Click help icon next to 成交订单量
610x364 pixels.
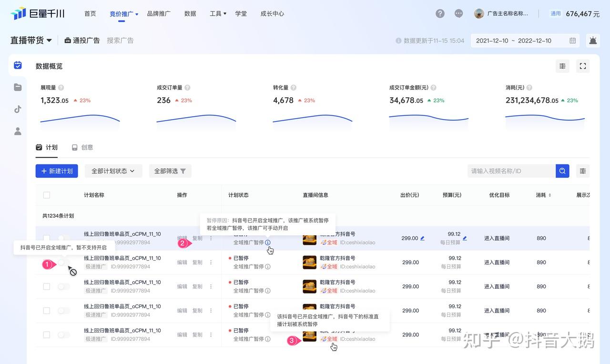click(x=187, y=88)
